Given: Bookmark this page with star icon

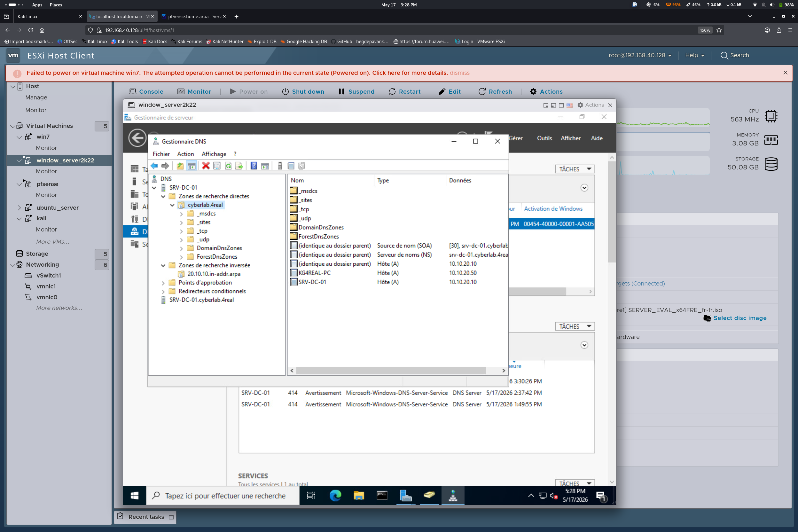Looking at the screenshot, I should pyautogui.click(x=719, y=30).
